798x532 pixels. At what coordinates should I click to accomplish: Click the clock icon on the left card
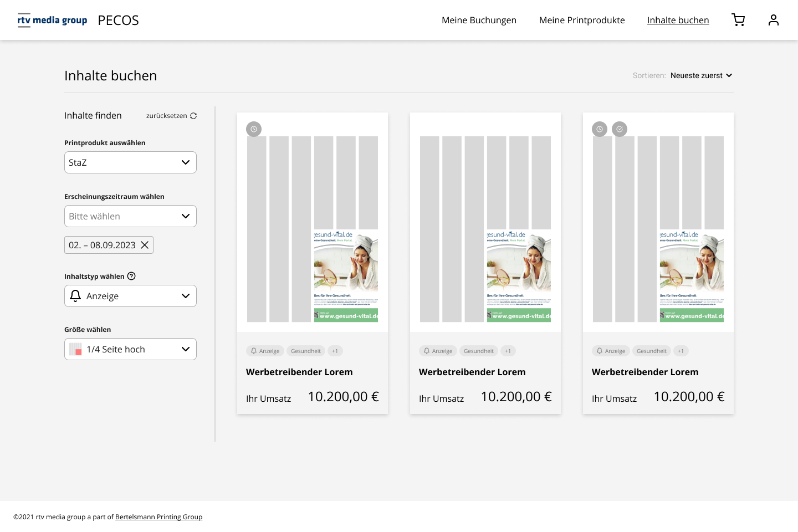(x=254, y=129)
